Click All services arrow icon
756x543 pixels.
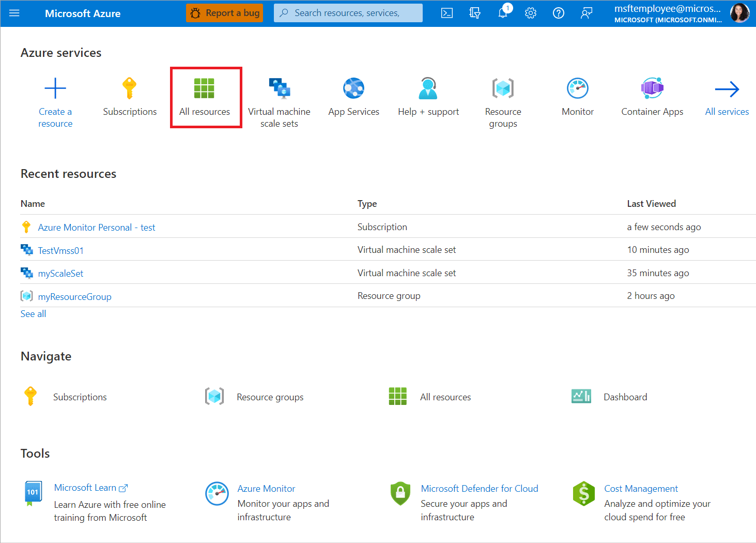click(727, 89)
